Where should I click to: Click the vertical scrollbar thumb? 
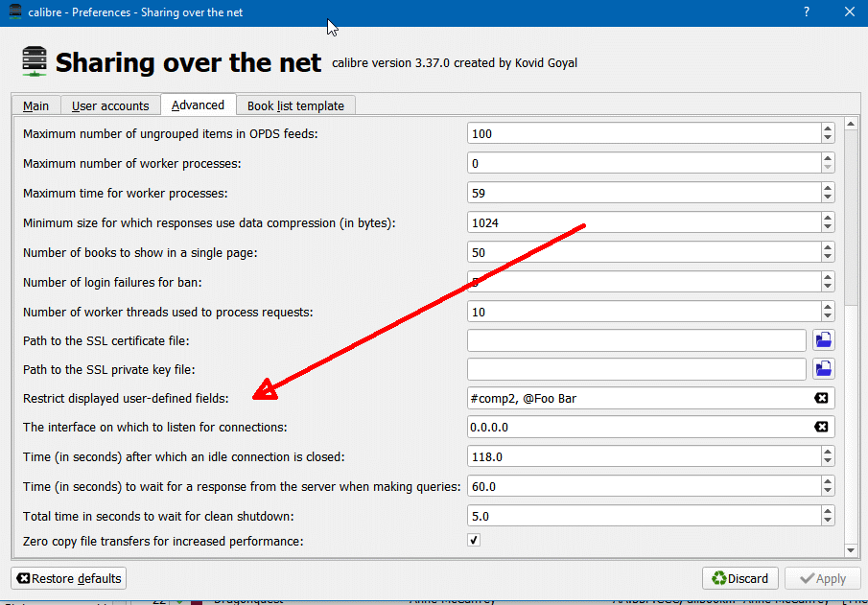[851, 218]
